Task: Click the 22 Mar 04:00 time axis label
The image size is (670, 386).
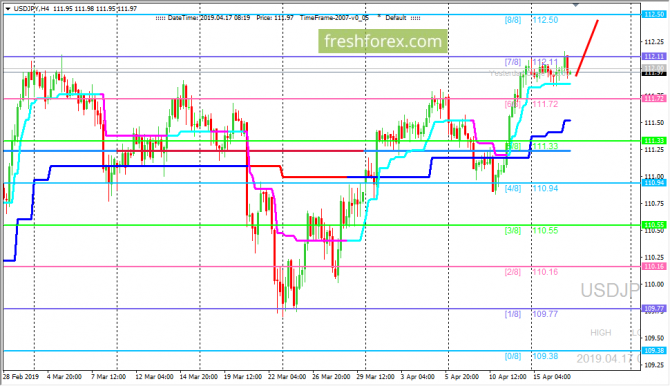Action: [x=287, y=377]
